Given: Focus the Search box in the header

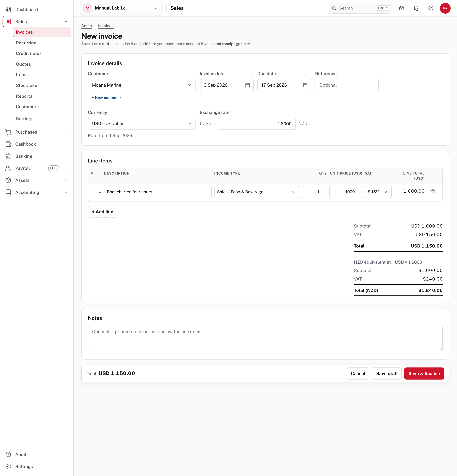Looking at the screenshot, I should point(360,8).
